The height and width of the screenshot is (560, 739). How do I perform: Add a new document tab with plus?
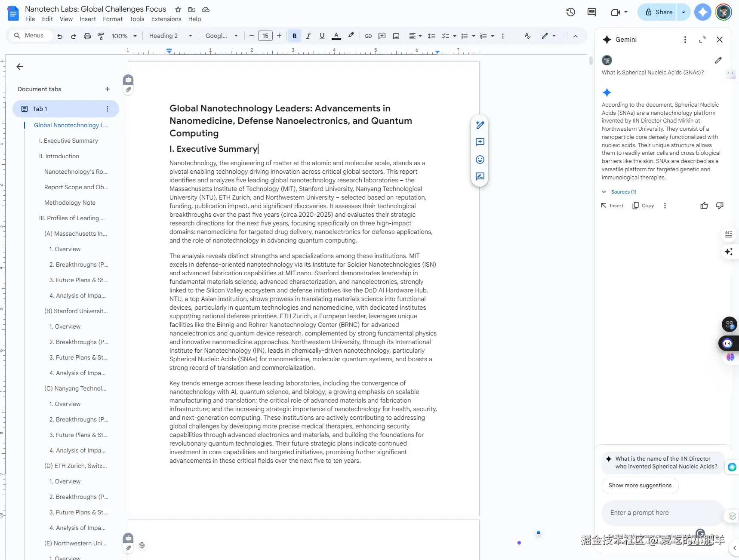click(108, 89)
